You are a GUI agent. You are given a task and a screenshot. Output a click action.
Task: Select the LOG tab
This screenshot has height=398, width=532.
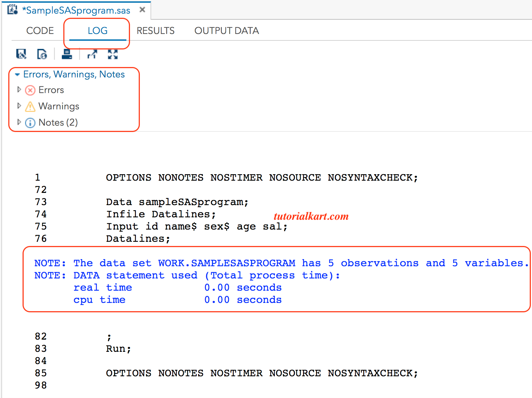click(97, 31)
